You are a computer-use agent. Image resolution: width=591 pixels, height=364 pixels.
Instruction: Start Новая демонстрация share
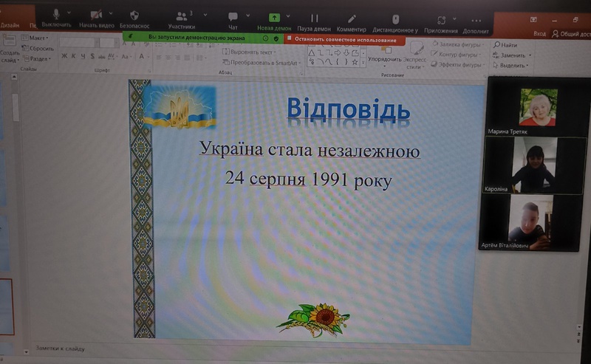pyautogui.click(x=274, y=22)
